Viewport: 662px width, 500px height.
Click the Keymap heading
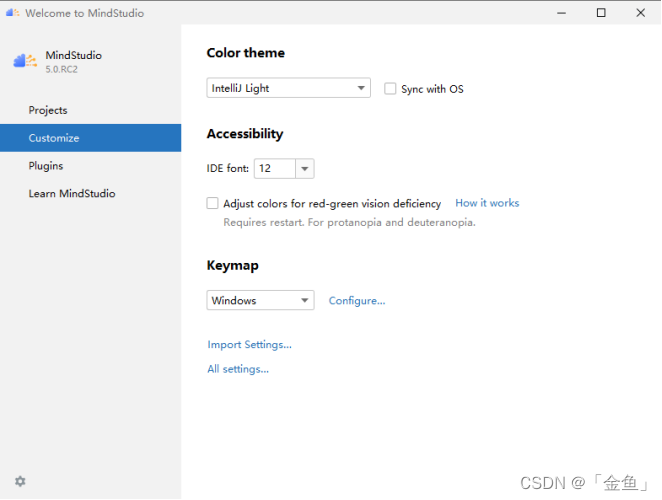(233, 266)
